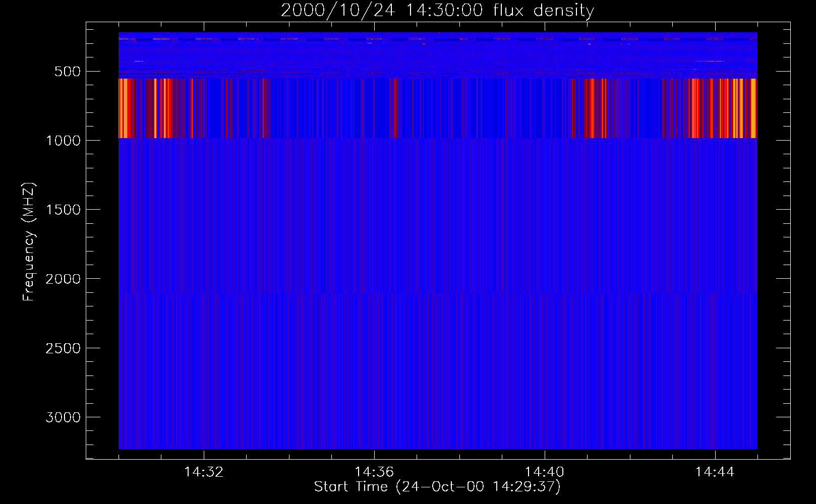The height and width of the screenshot is (504, 816).
Task: Click the 1000 frequency tick label
Action: pos(63,141)
